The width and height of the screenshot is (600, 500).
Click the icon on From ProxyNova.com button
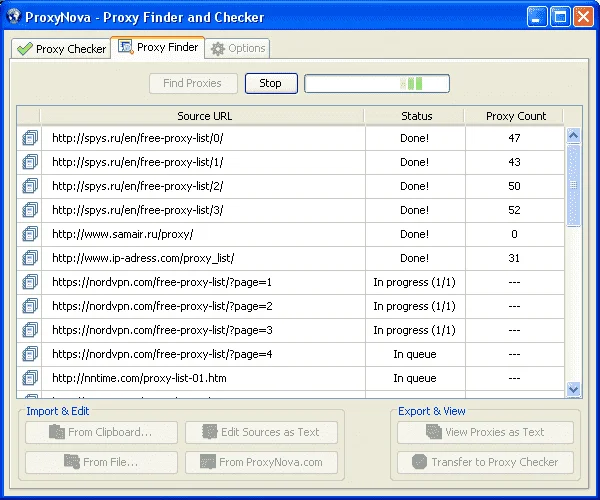[x=208, y=462]
